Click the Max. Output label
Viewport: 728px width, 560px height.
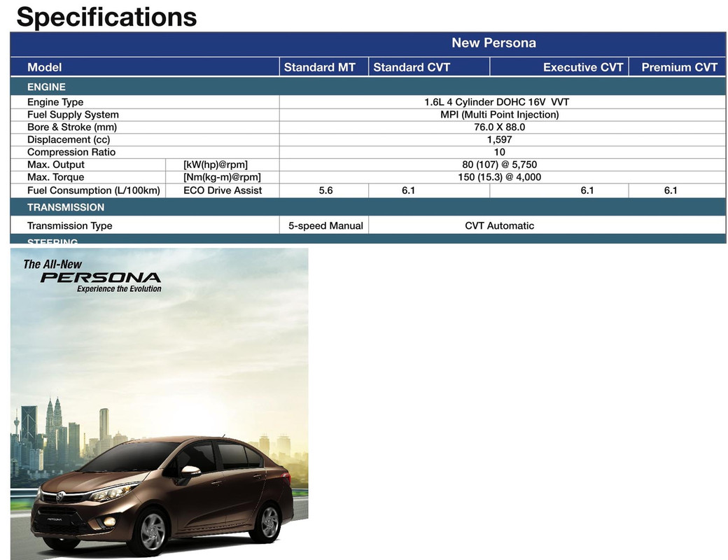(56, 164)
